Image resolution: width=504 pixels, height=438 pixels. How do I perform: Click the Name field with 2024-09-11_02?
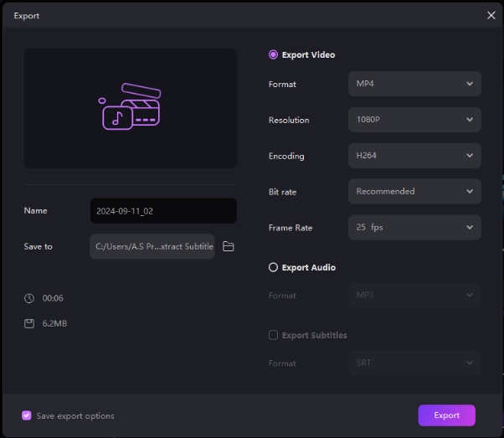[162, 211]
